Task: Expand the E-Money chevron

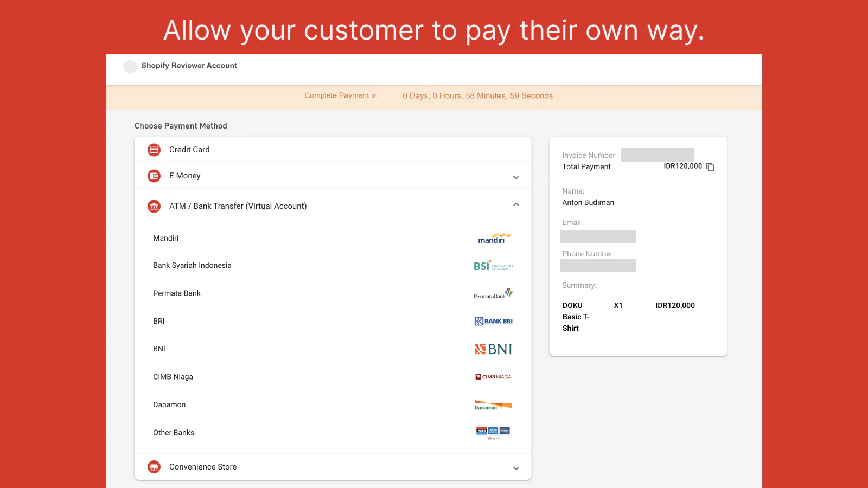Action: coord(516,177)
